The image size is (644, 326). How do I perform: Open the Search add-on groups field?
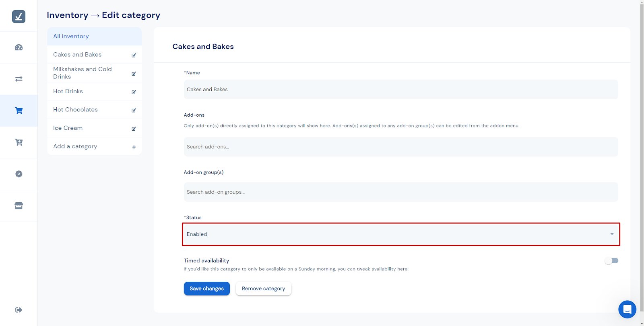400,192
